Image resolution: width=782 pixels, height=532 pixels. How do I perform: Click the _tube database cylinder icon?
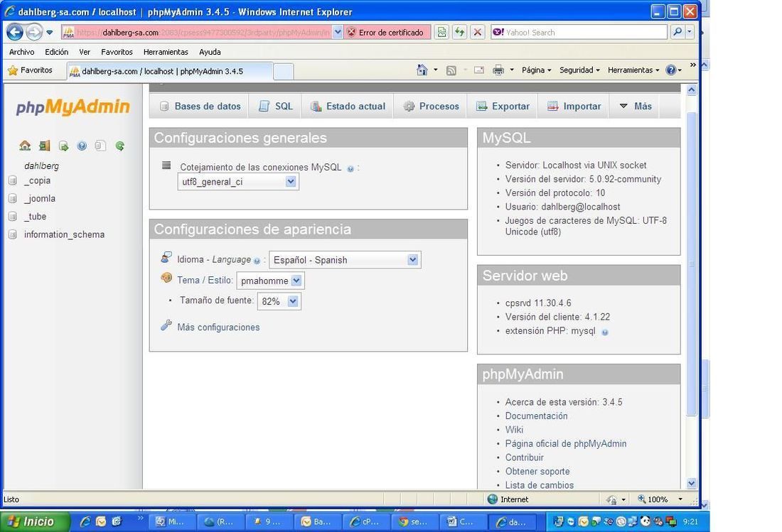(x=13, y=216)
